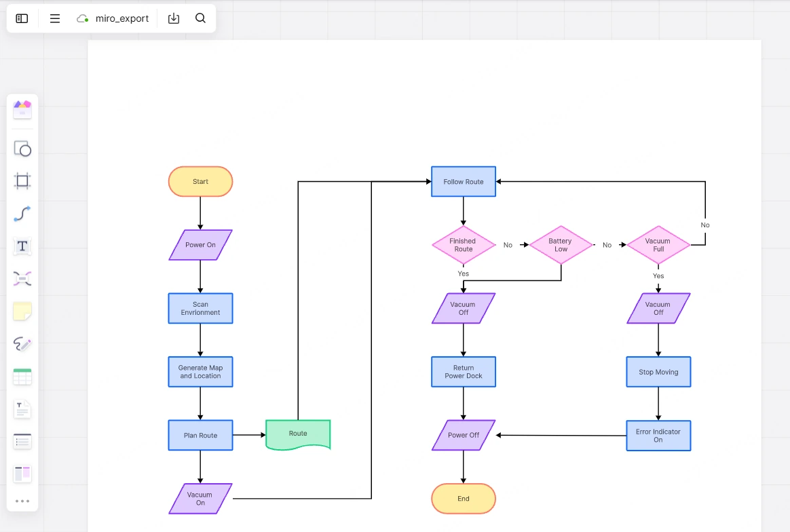Image resolution: width=790 pixels, height=532 pixels.
Task: Select the text tool
Action: 22,246
